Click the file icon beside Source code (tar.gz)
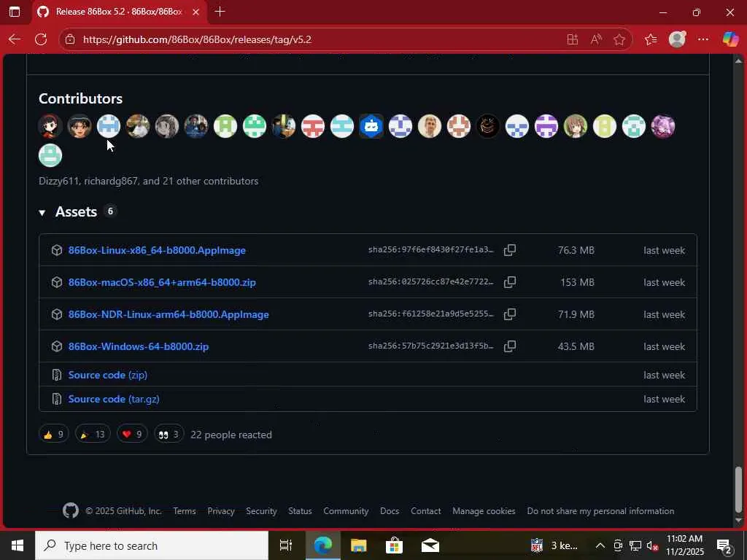Viewport: 747px width, 560px height. point(57,399)
